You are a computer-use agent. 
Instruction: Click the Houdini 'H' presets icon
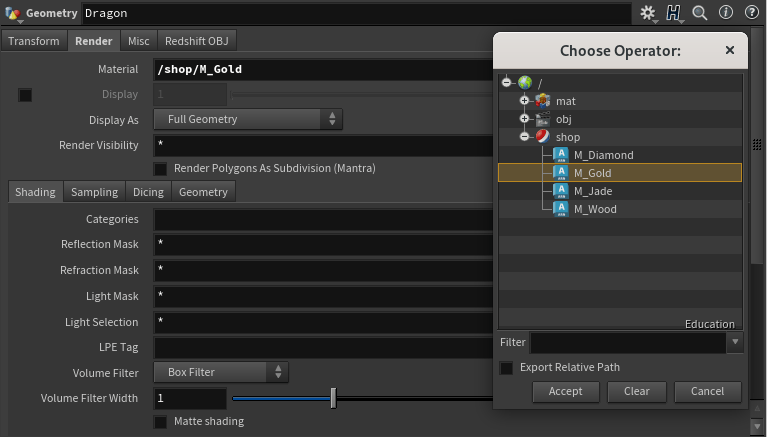click(674, 13)
